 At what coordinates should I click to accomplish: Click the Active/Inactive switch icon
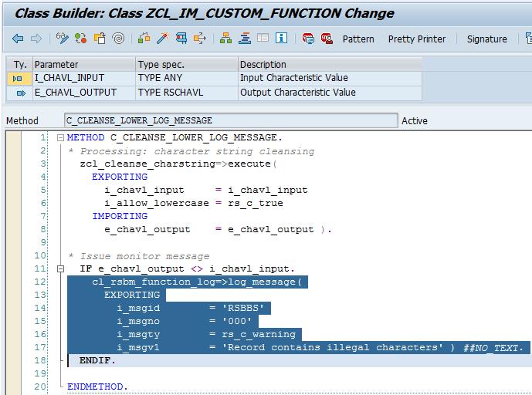81,39
